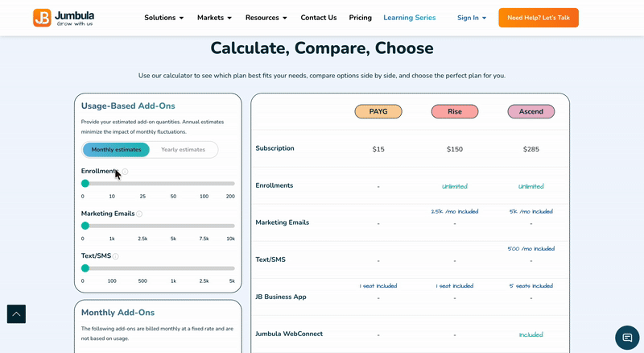Open the Pricing menu item
The image size is (644, 353).
(361, 18)
